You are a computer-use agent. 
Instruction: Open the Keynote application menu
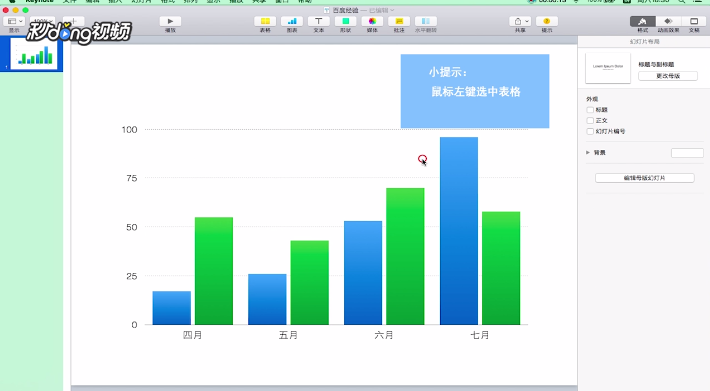coord(39,1)
